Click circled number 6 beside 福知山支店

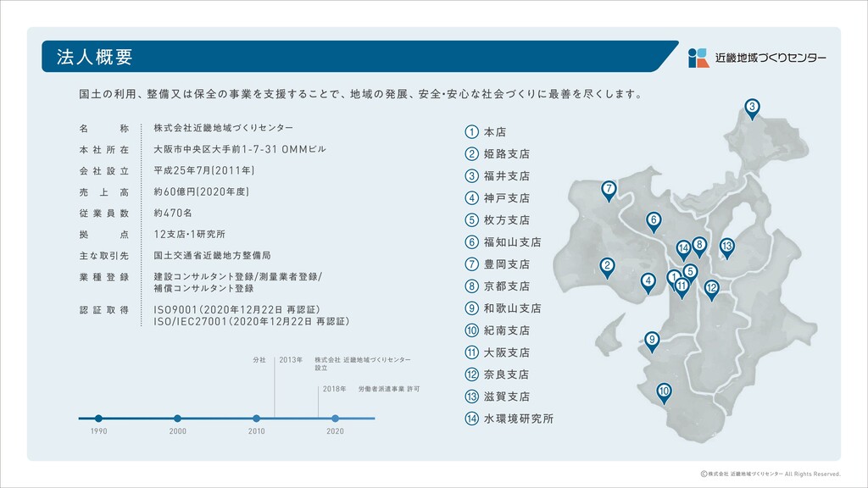coord(471,241)
